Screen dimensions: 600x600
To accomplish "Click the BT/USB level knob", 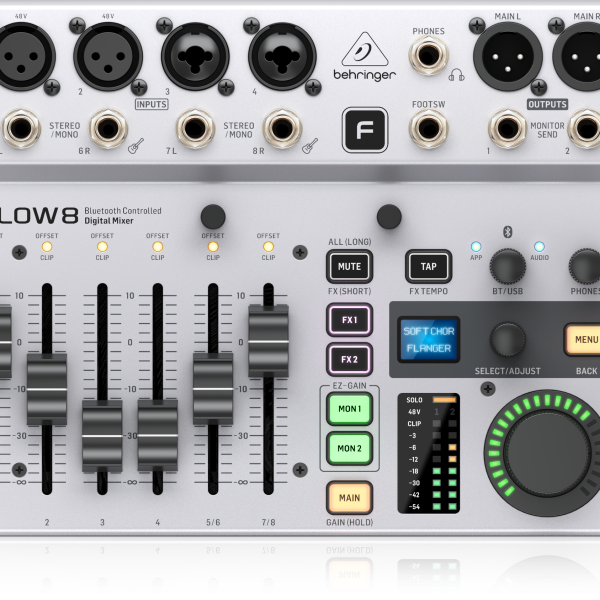I will 508,267.
